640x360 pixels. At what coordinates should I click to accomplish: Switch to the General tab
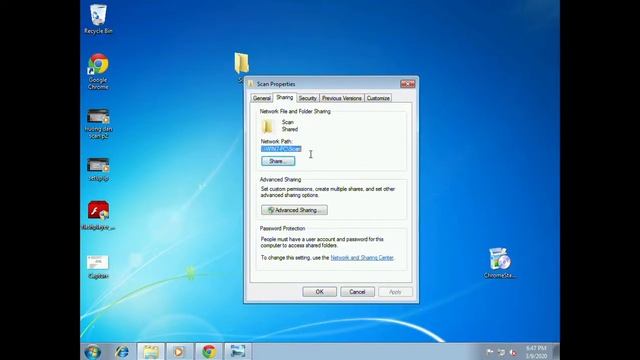tap(262, 98)
